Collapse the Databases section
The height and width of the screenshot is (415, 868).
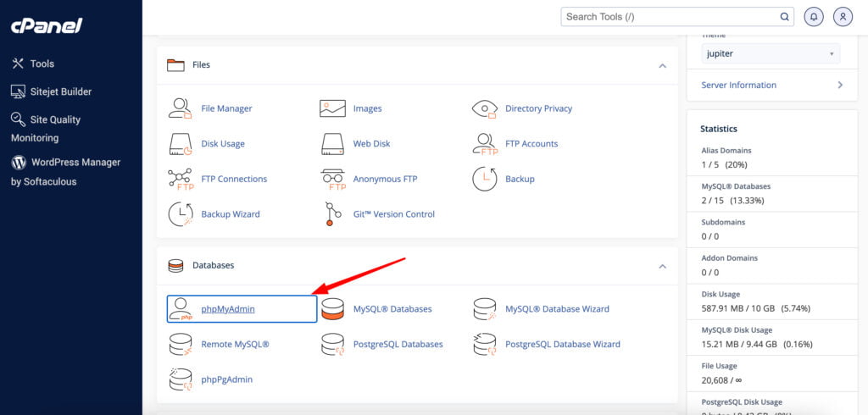pos(662,266)
